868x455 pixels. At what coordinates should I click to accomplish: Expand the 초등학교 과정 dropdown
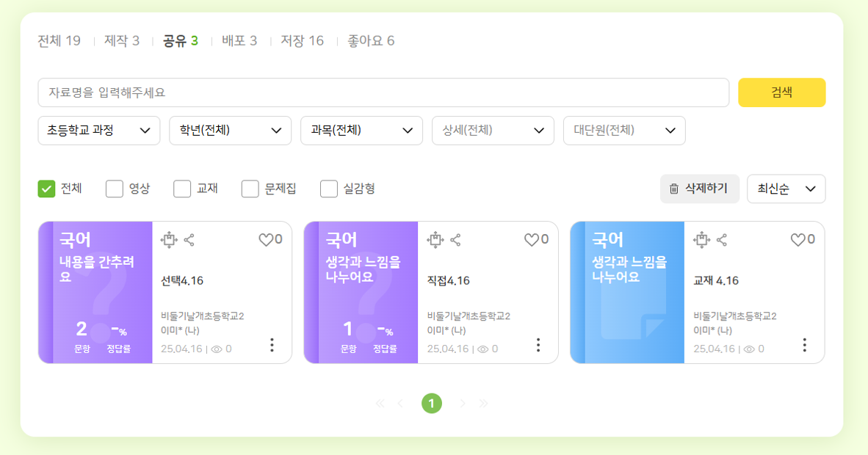point(99,131)
